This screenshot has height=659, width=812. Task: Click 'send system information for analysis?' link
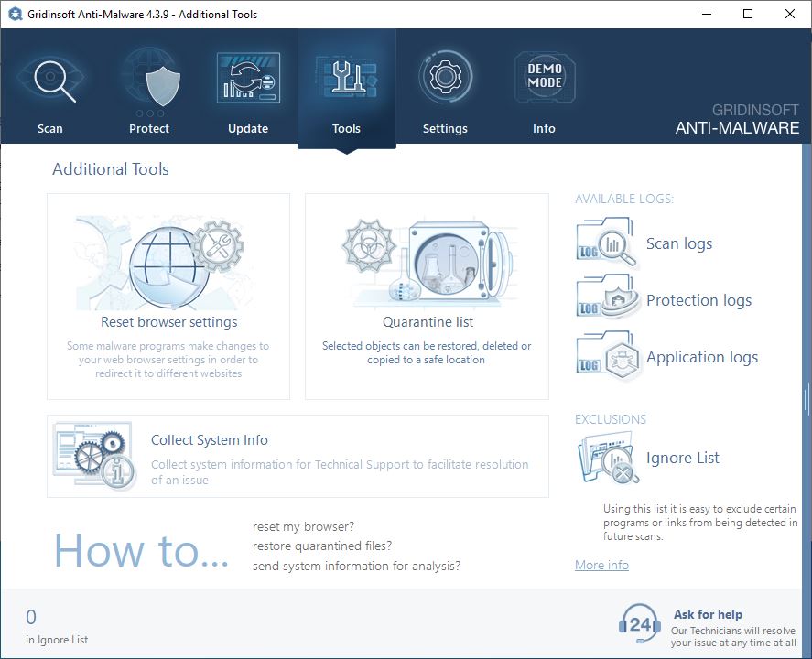pyautogui.click(x=356, y=566)
